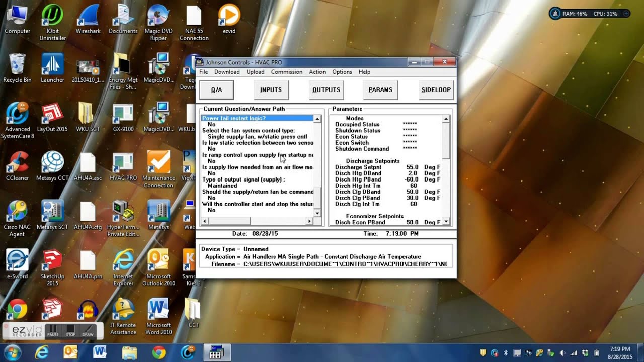Viewport: 644px width, 362px height.
Task: Open the Commission menu
Action: coord(287,72)
